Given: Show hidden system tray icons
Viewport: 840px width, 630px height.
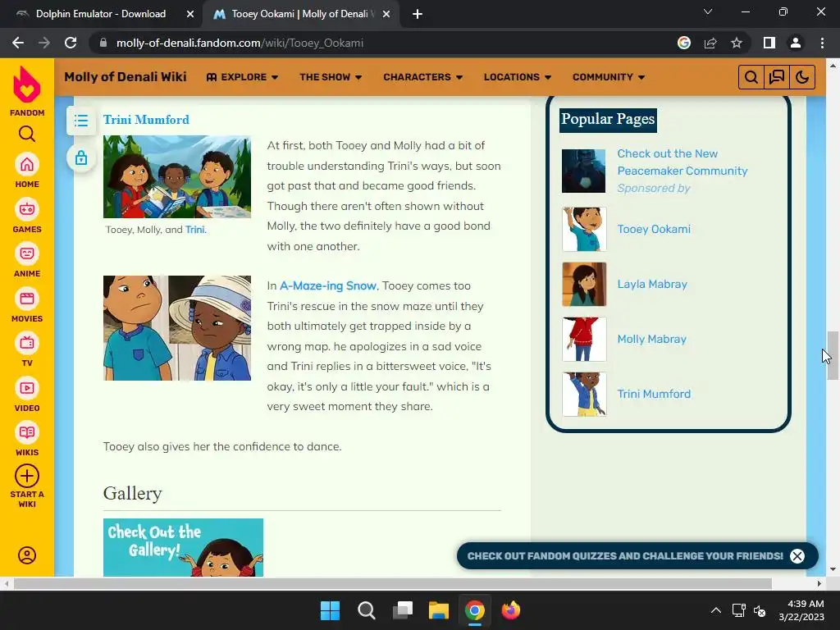Looking at the screenshot, I should click(x=715, y=610).
